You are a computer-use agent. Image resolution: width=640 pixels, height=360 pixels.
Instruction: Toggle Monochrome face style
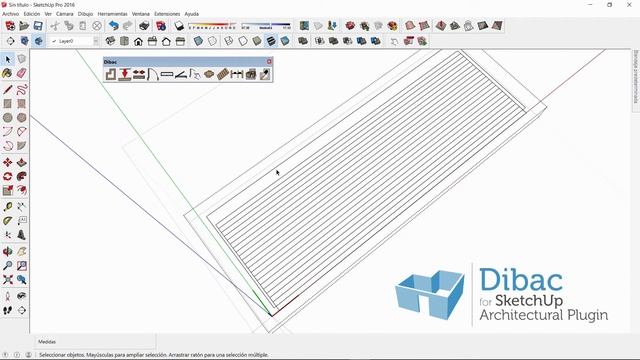(x=285, y=41)
